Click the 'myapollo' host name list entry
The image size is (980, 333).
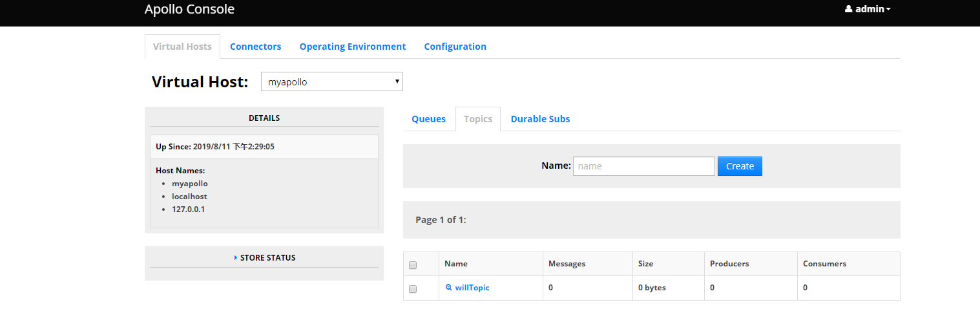(x=190, y=184)
